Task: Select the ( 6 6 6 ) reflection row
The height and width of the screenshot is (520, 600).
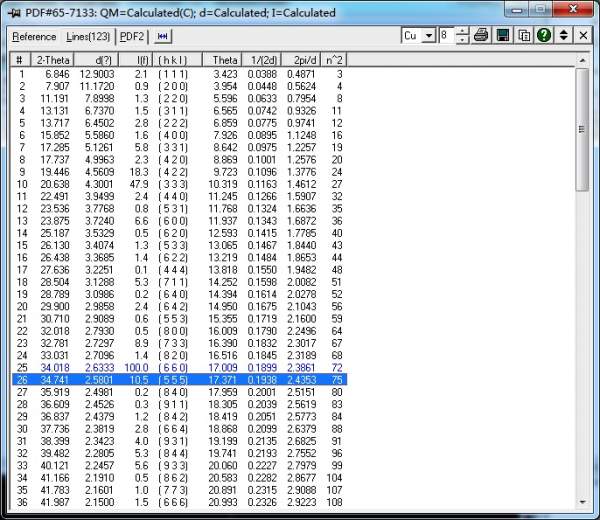Action: click(178, 502)
